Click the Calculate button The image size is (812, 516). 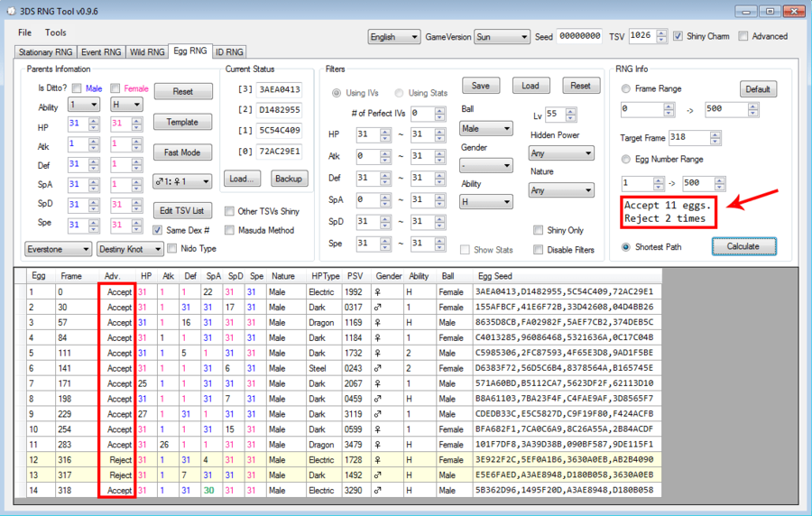click(743, 246)
